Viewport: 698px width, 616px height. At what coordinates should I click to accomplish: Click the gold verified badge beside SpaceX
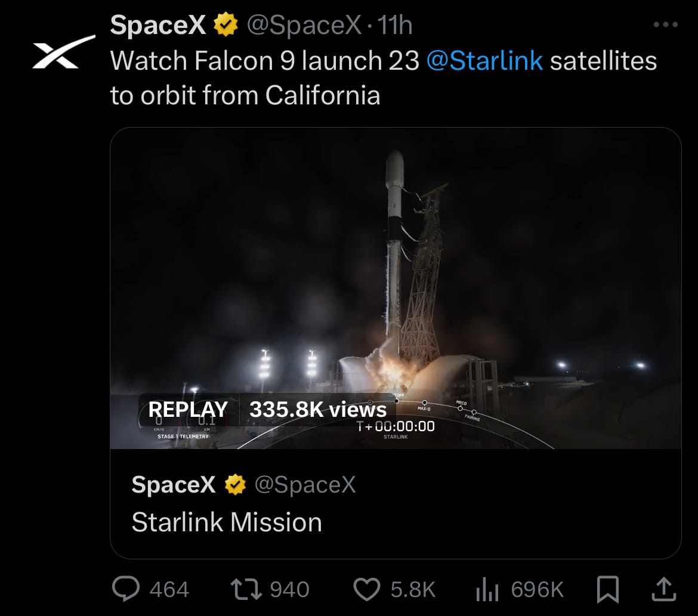click(226, 24)
